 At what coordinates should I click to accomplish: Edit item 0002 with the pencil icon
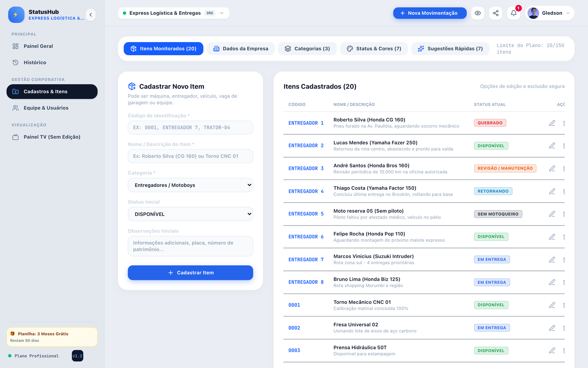pyautogui.click(x=552, y=328)
